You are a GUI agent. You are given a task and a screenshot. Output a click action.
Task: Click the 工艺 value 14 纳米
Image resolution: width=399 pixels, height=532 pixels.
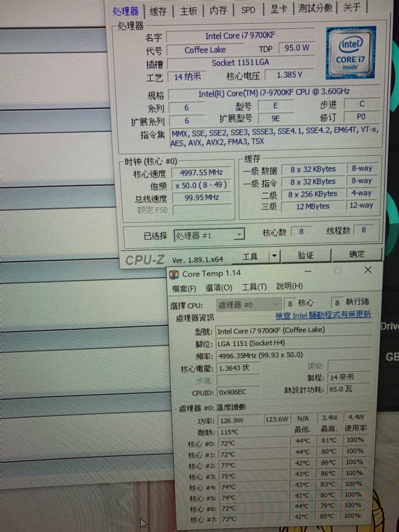coord(187,77)
